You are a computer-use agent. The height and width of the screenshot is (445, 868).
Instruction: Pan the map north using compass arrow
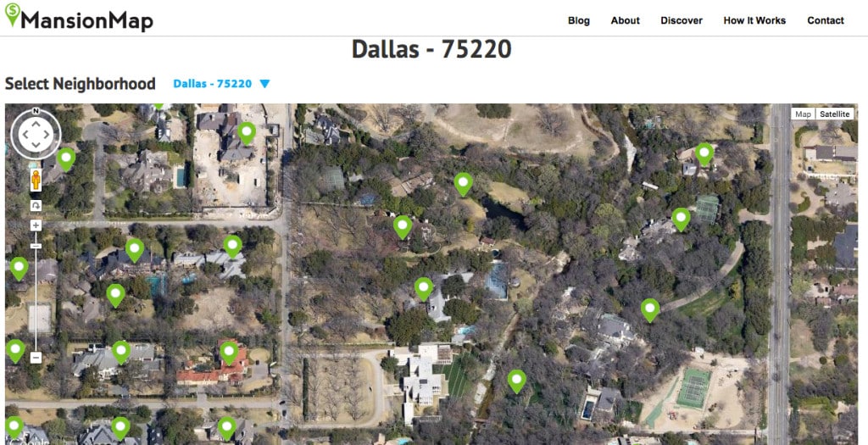coord(36,122)
